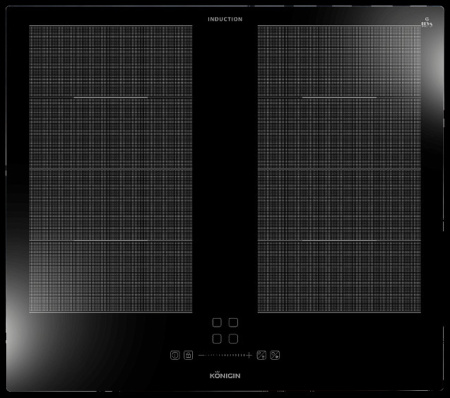Touch the front-right cooking zone grid
The image size is (450, 398).
tap(339, 241)
